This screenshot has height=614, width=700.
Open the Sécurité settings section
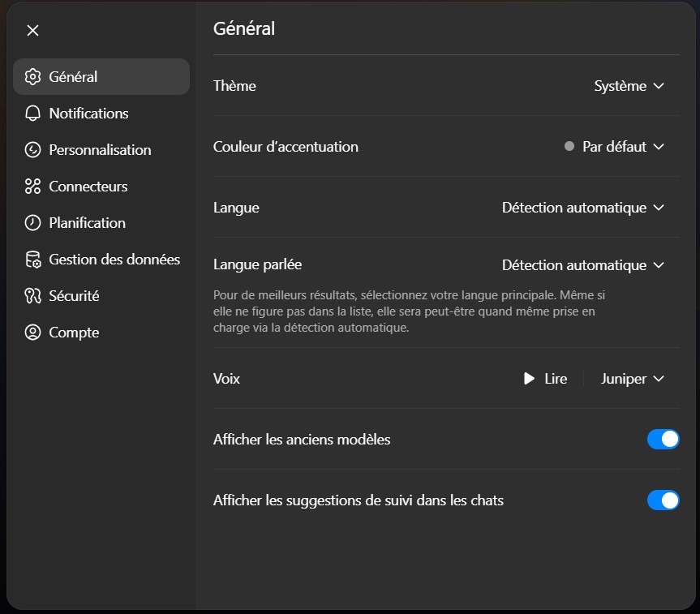pyautogui.click(x=74, y=296)
